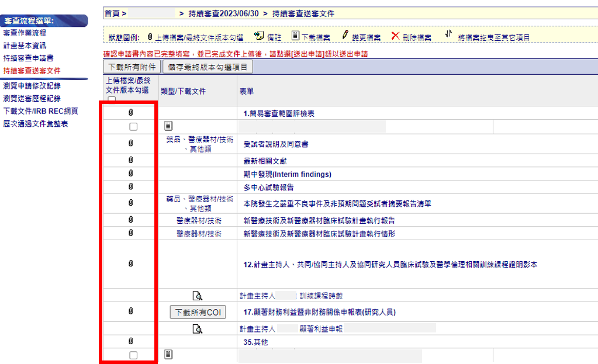
Task: Go to 首頁 in the breadcrumb
Action: 112,13
